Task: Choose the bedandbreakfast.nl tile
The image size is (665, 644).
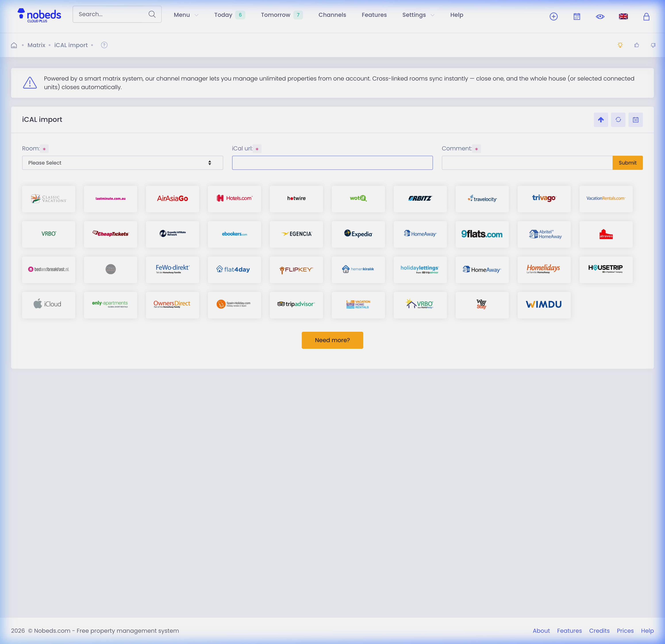Action: (x=48, y=270)
